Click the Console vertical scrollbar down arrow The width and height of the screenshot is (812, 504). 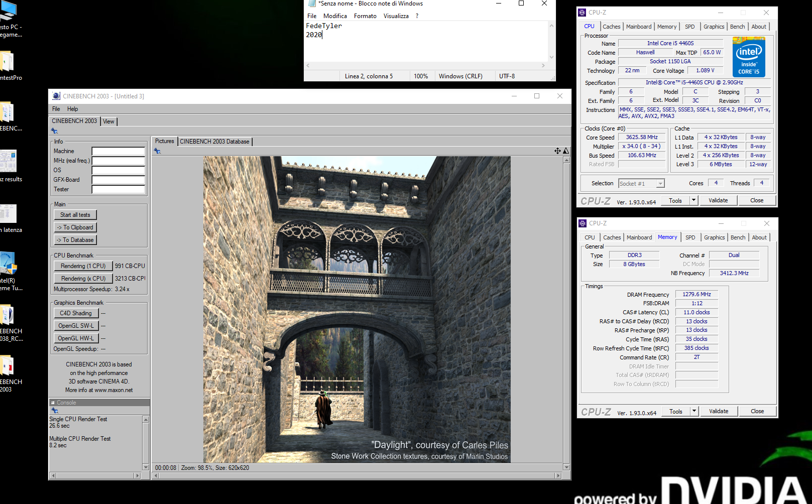click(146, 467)
